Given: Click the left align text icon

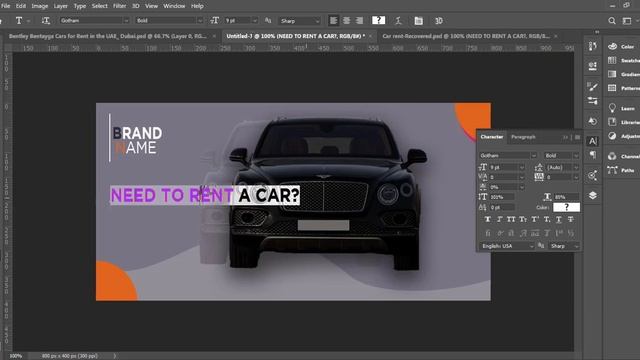Looking at the screenshot, I should (333, 20).
